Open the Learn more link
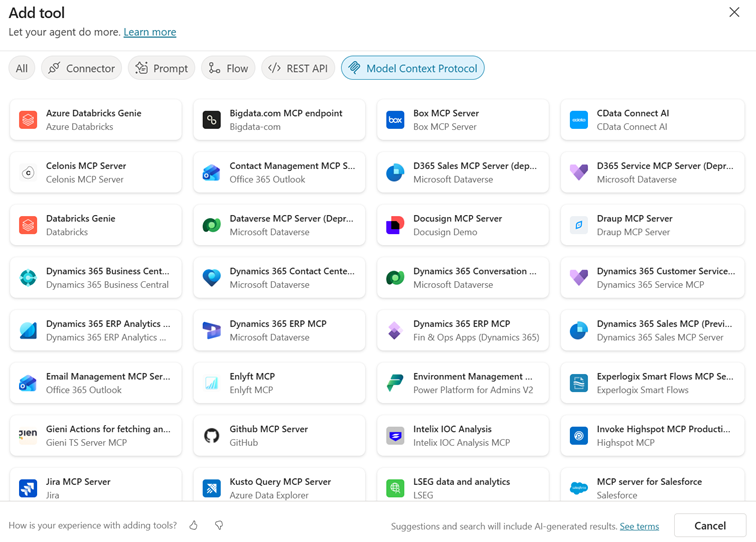 click(x=150, y=32)
